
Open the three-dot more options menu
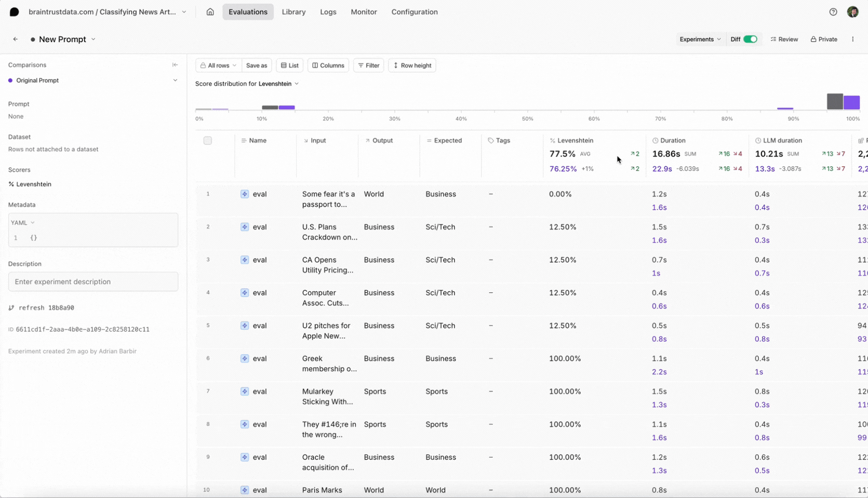point(852,39)
